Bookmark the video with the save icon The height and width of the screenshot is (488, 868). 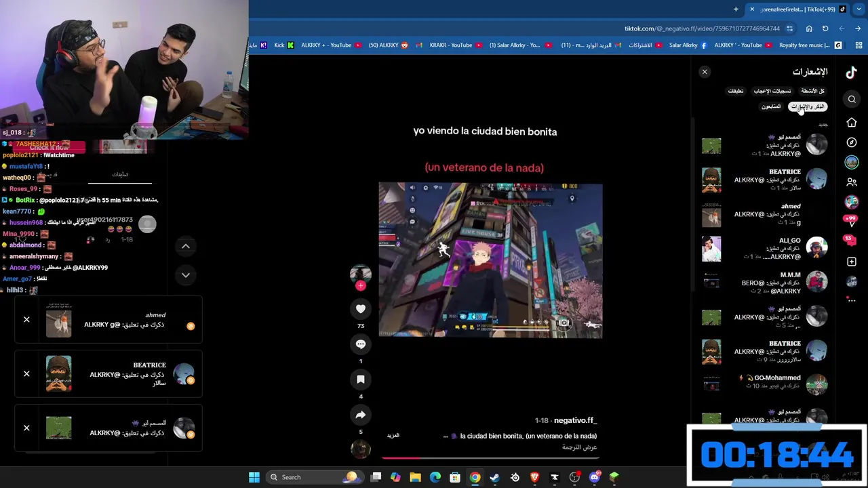(x=360, y=380)
